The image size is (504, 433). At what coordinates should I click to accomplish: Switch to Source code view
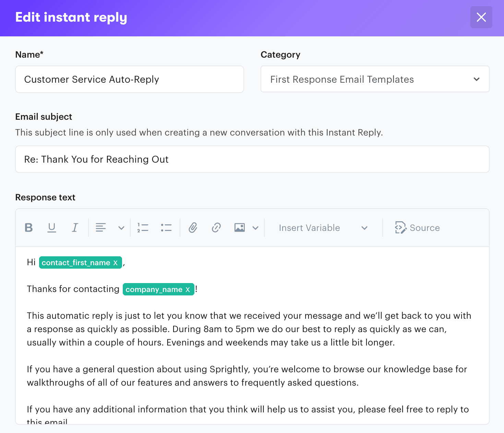tap(418, 227)
